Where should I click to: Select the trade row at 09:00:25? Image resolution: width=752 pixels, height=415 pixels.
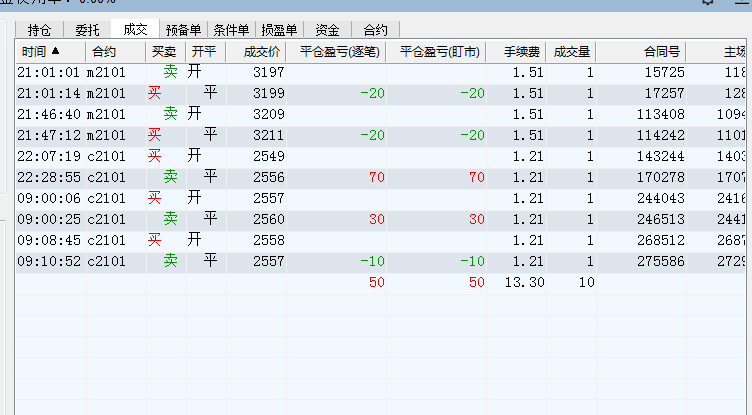pyautogui.click(x=380, y=220)
